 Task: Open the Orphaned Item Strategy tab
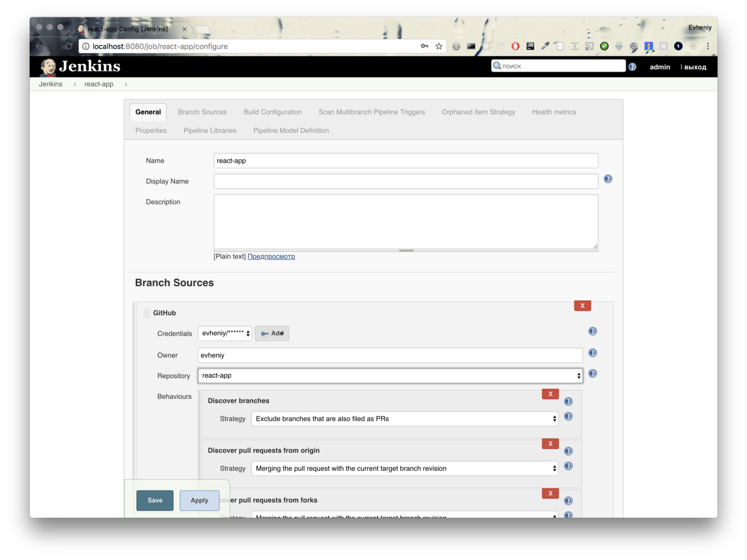click(479, 112)
